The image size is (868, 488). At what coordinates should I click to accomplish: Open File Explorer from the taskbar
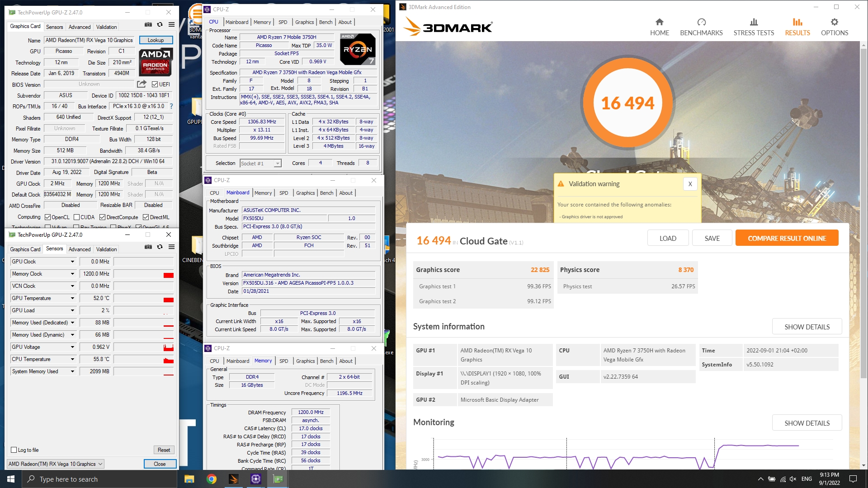point(189,479)
